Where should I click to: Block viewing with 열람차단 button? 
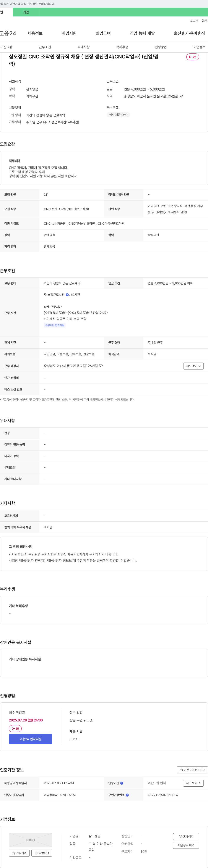41,853
